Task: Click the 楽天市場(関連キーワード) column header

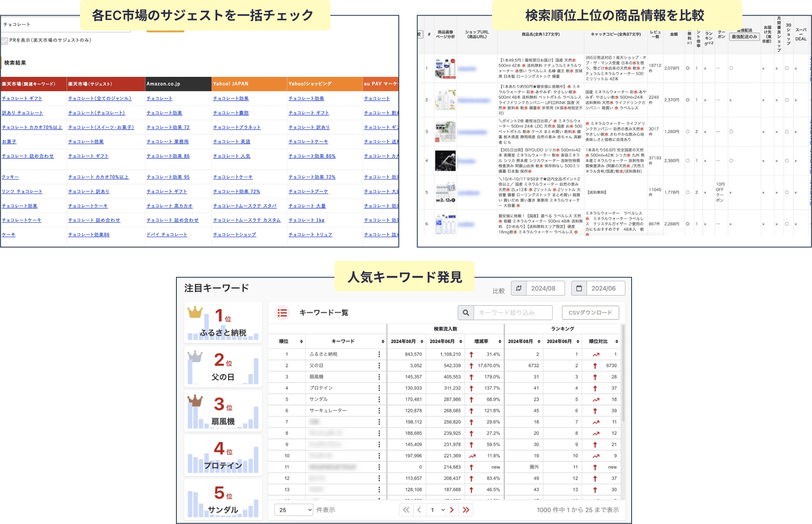Action: [x=34, y=84]
